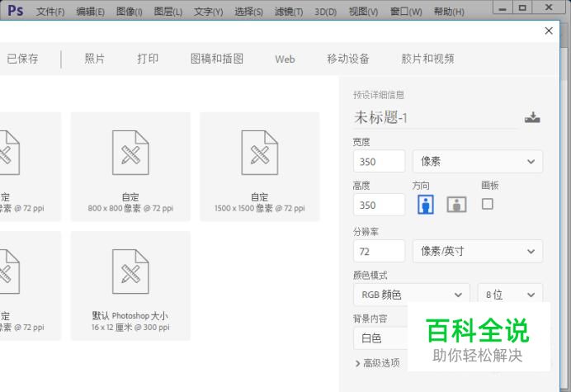Screen dimensions: 571x392
Task: Pick the 1500 x 1500 像素 preset card
Action: coord(259,167)
